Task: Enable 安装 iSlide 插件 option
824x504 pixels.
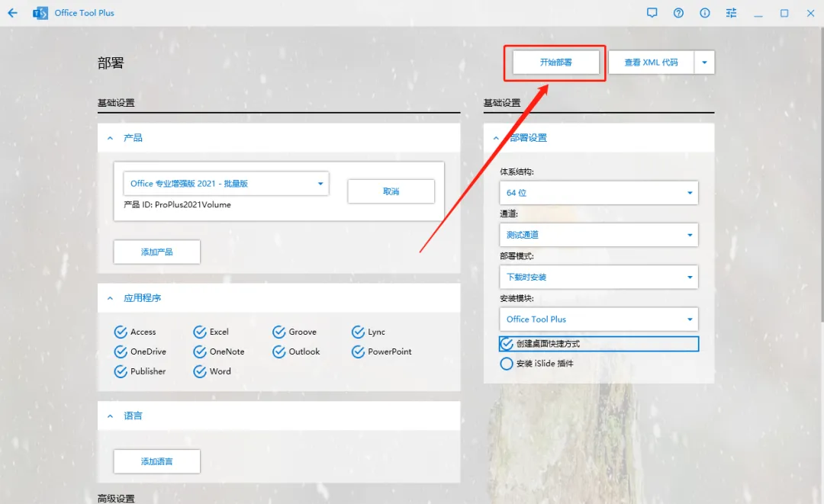Action: tap(507, 363)
